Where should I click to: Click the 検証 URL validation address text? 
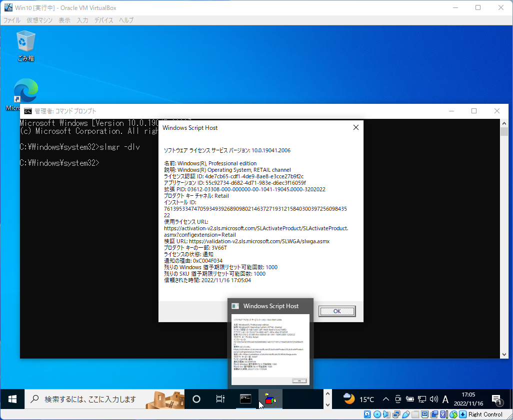(259, 241)
